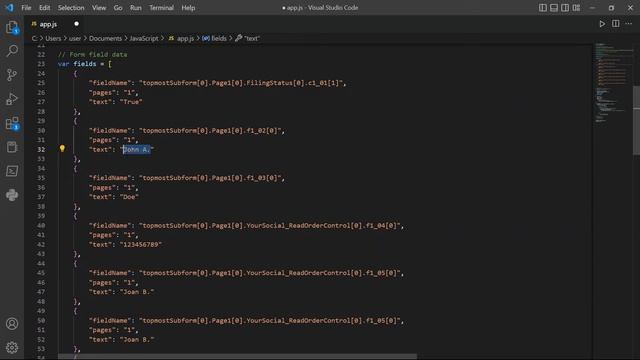Restore down the Visual Studio Code window
640x360 pixels.
click(611, 8)
